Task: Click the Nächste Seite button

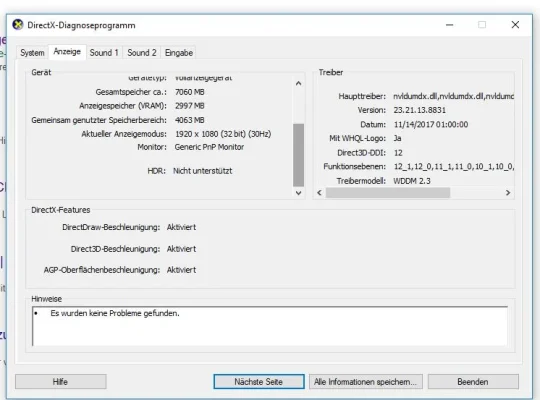Action: coord(259,382)
